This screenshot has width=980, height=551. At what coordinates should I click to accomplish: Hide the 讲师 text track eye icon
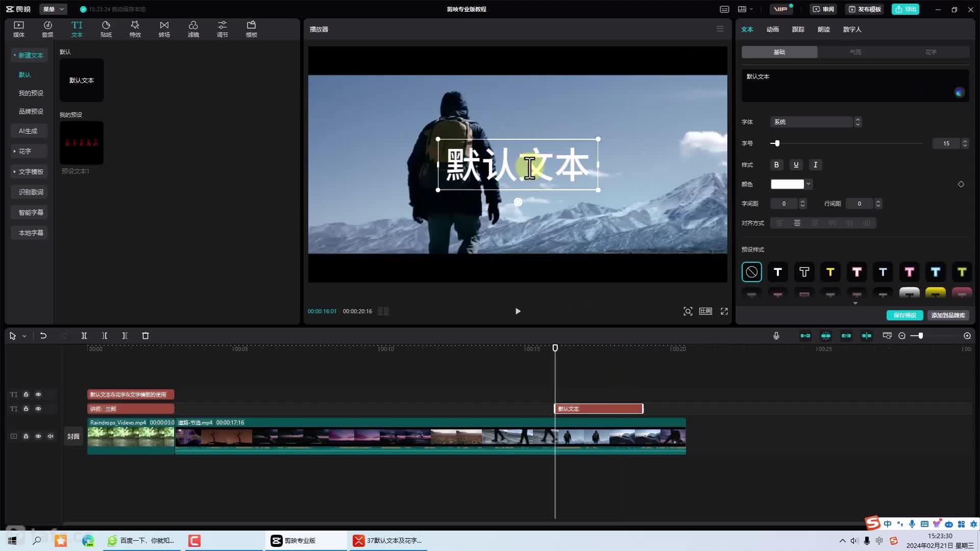pyautogui.click(x=38, y=409)
